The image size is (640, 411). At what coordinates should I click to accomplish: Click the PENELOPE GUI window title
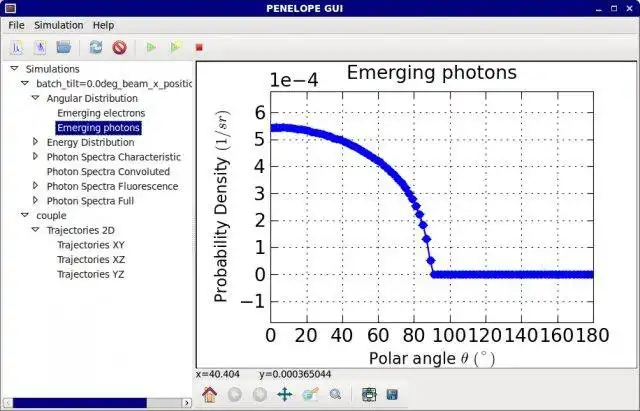point(304,9)
